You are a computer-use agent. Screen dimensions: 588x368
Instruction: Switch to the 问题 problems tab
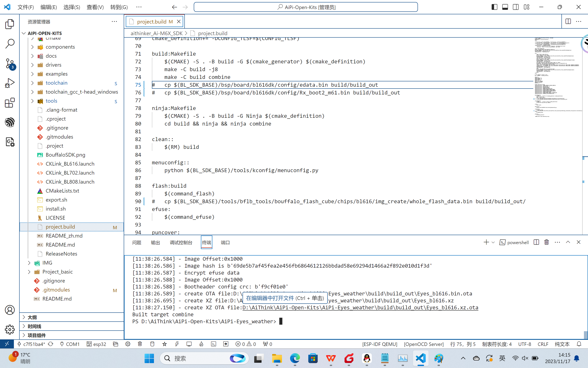(137, 242)
